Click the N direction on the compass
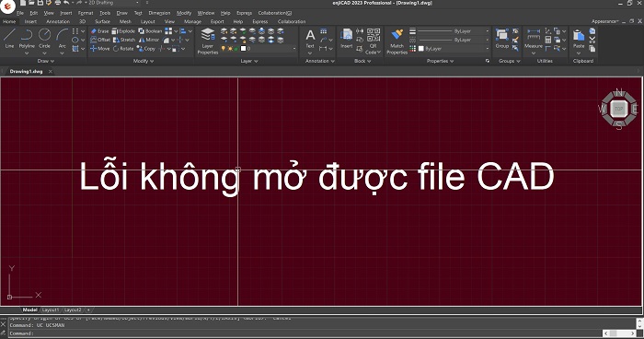Viewport: 644px width, 339px height. point(619,92)
